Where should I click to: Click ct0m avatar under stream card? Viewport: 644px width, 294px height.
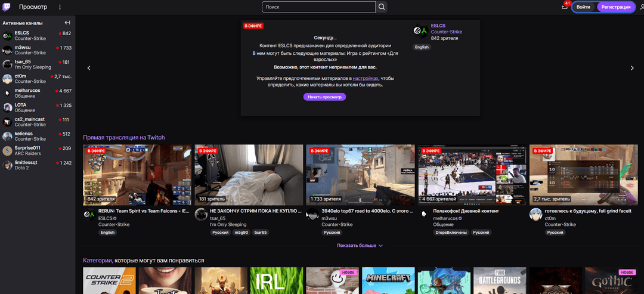pos(535,214)
